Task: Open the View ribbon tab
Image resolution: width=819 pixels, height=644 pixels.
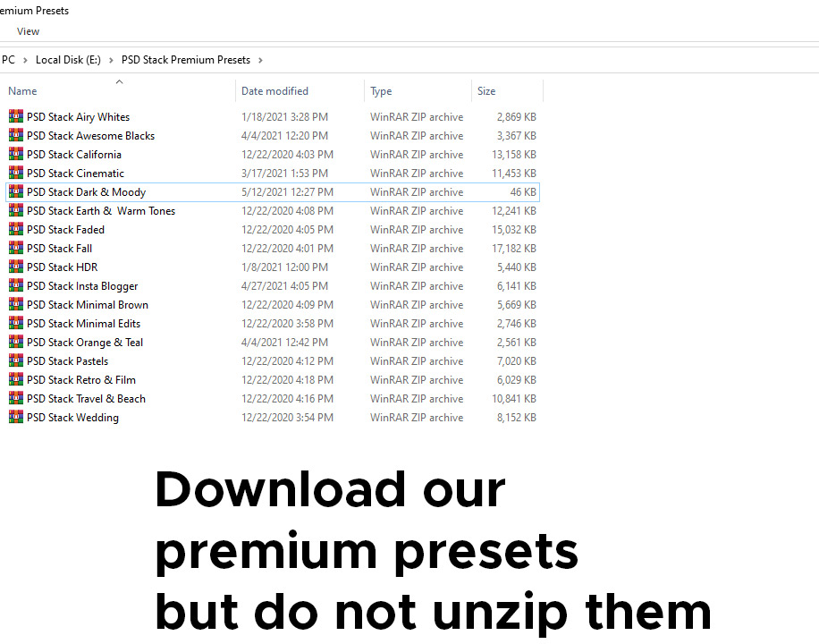Action: tap(29, 31)
